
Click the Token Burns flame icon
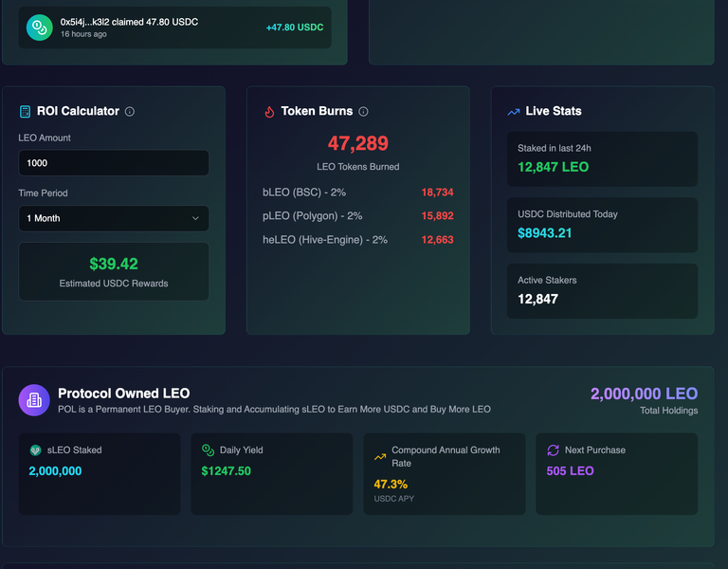pyautogui.click(x=269, y=112)
